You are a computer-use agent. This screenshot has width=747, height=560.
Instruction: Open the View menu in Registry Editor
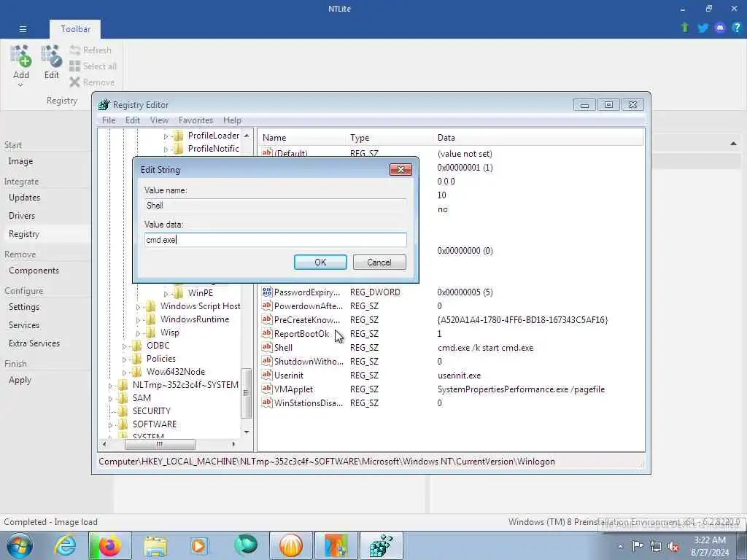tap(159, 120)
